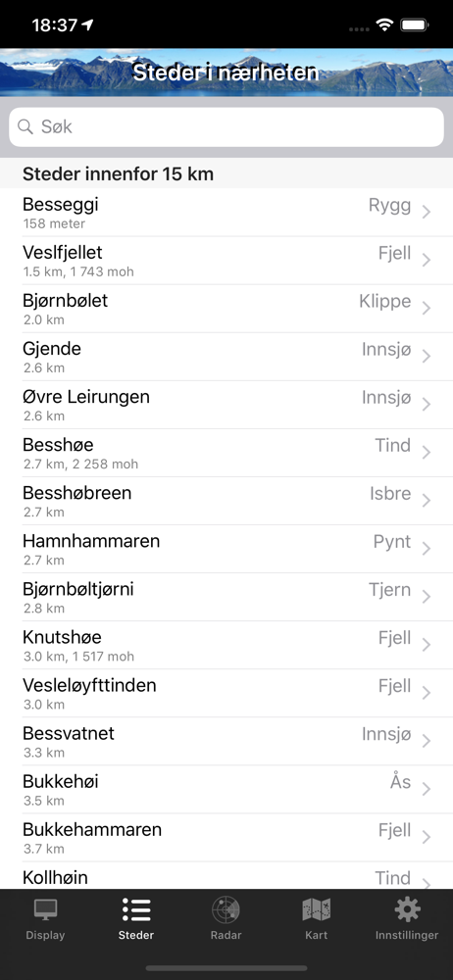Open Innstillinger gear icon

407,910
